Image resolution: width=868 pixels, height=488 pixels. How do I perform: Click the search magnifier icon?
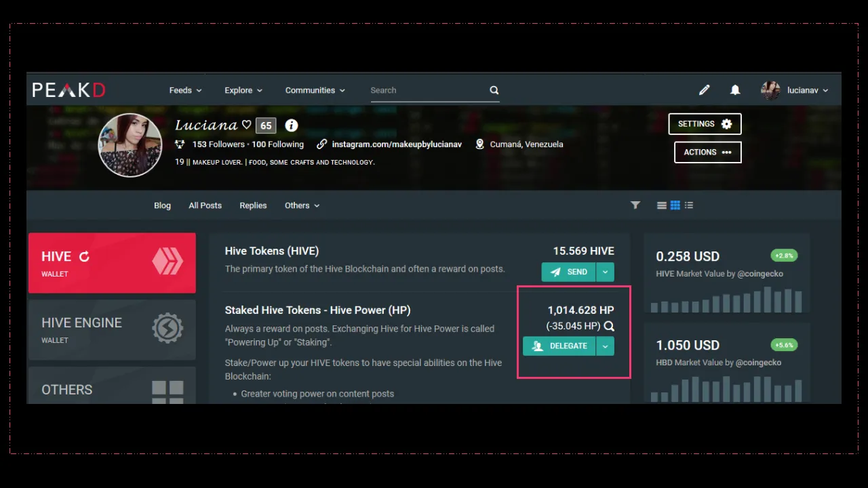pyautogui.click(x=494, y=90)
